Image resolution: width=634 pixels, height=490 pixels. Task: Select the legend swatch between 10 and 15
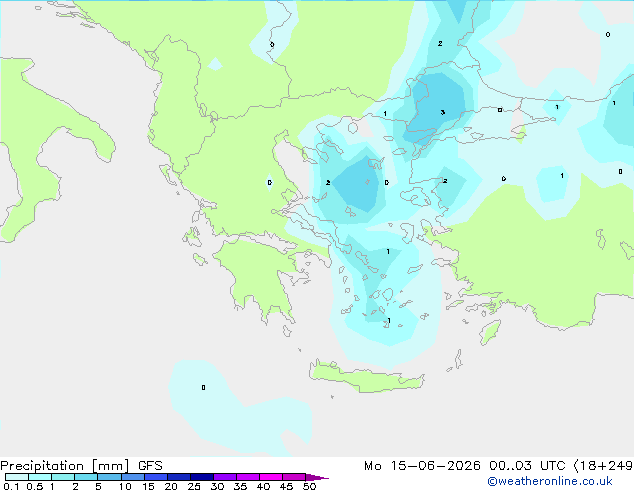point(132,477)
